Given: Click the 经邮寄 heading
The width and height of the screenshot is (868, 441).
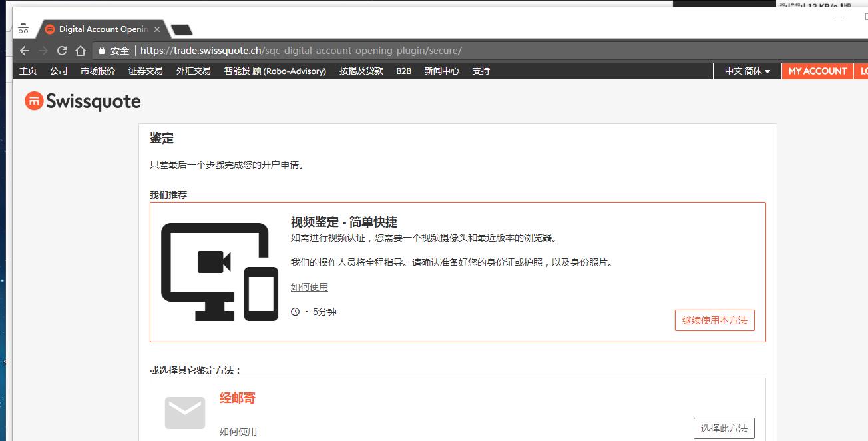Looking at the screenshot, I should pos(238,398).
